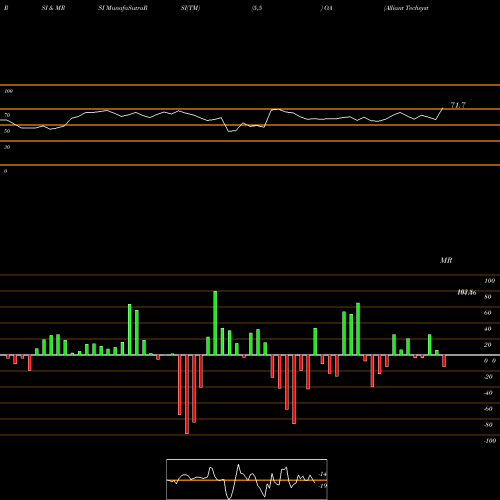
Task: Click the RSI 70 level label
Action: [7, 115]
